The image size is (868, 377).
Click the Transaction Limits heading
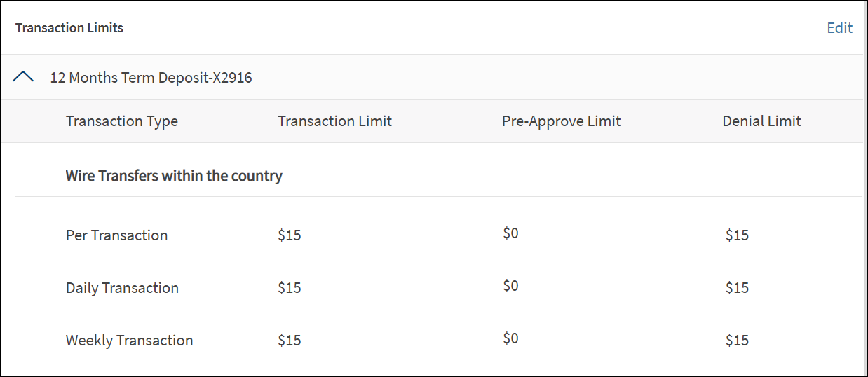[x=69, y=28]
